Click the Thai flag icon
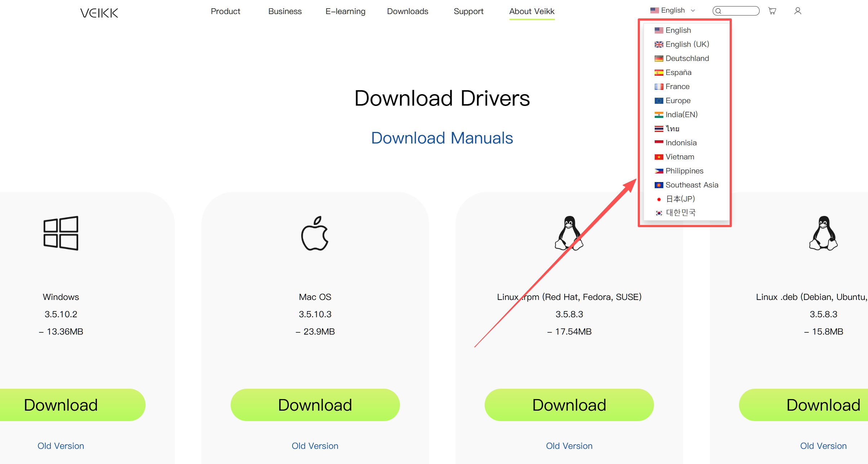This screenshot has height=464, width=868. [659, 129]
